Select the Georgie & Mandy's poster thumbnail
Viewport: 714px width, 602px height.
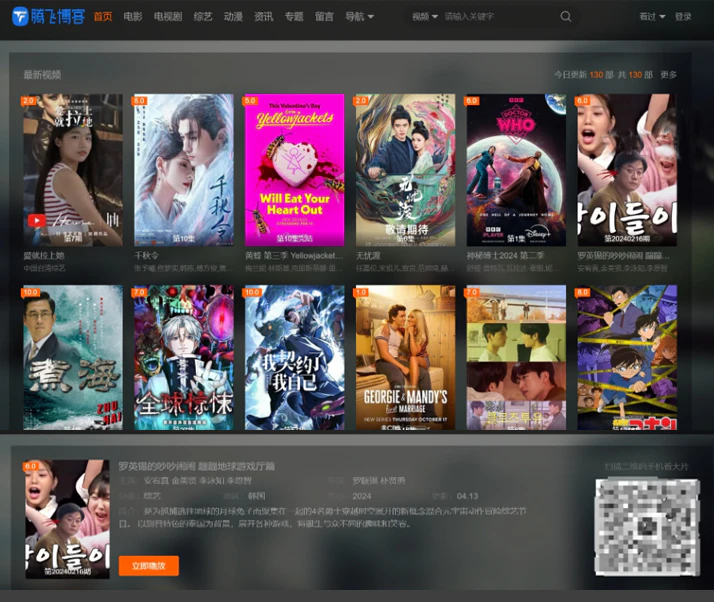click(x=405, y=357)
